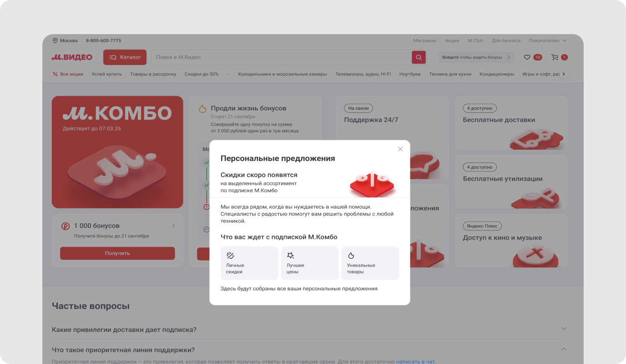Click the Получить bonuses button
626x364 pixels.
(x=117, y=253)
